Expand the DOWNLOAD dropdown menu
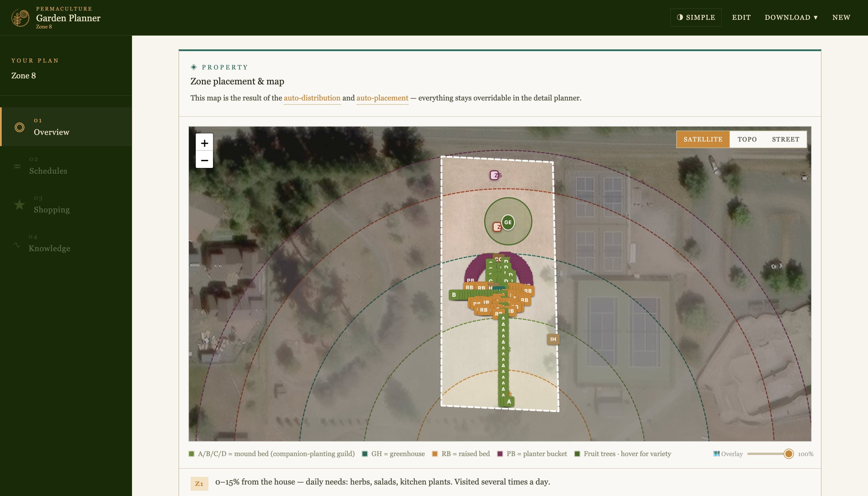868x496 pixels. [x=791, y=18]
